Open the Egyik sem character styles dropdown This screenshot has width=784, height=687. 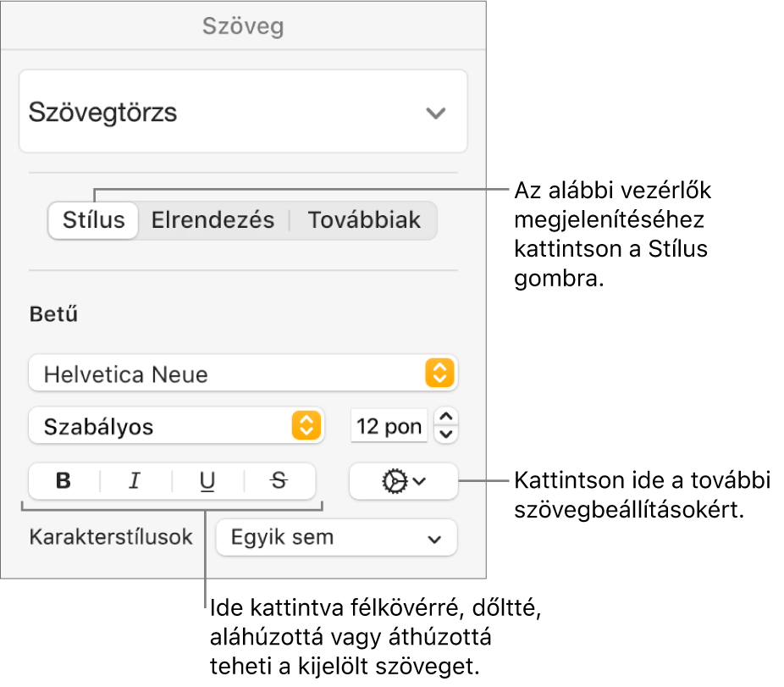coord(336,537)
